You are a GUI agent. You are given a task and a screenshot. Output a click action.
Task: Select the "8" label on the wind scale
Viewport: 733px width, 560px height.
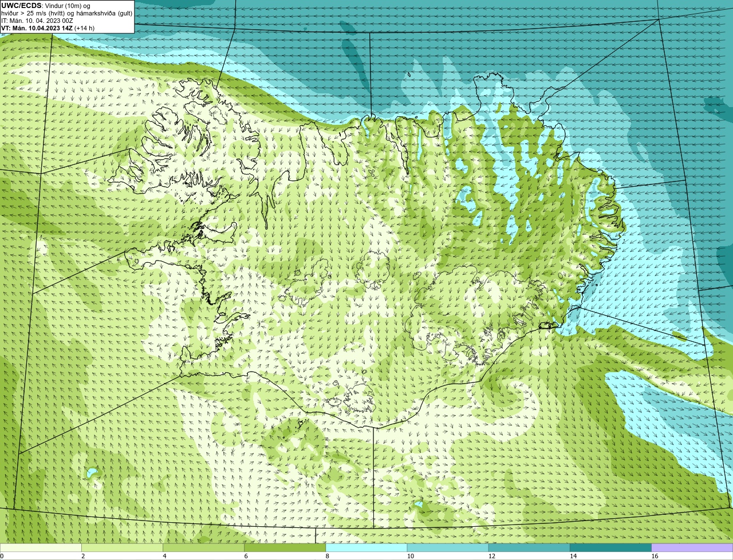coord(328,556)
